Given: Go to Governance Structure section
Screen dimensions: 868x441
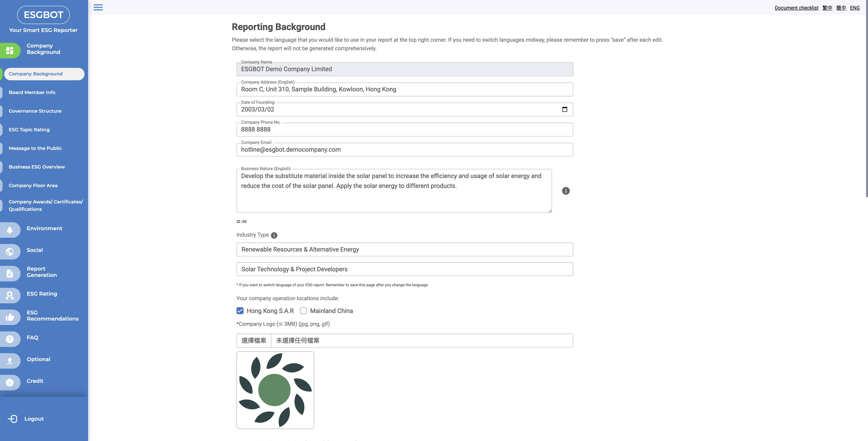Looking at the screenshot, I should pos(35,111).
